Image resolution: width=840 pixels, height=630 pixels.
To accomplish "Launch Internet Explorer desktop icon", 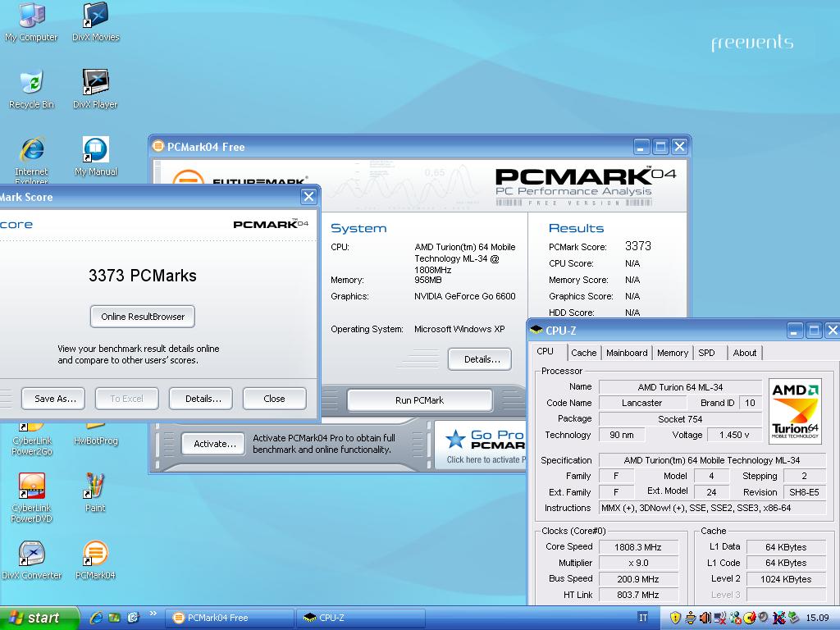I will coord(32,160).
